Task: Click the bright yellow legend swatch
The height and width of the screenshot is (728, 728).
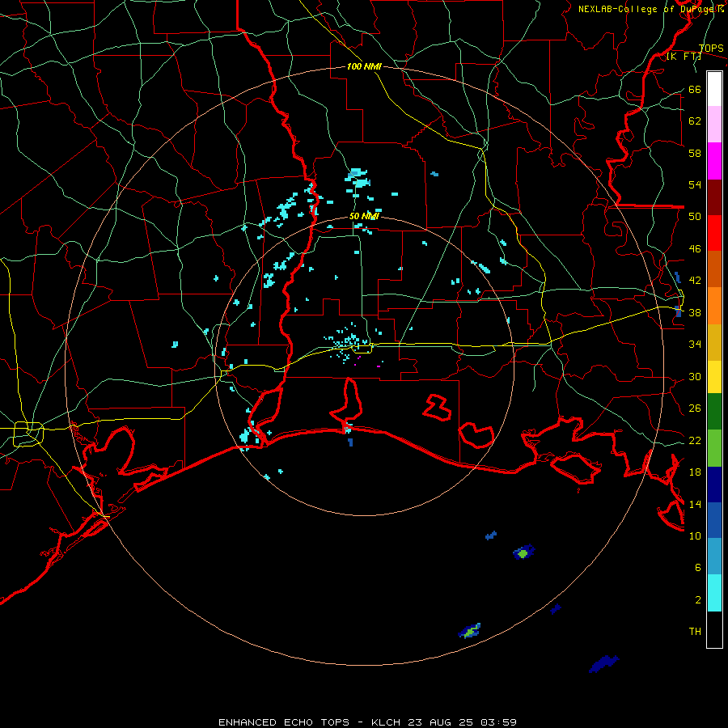Action: (714, 377)
